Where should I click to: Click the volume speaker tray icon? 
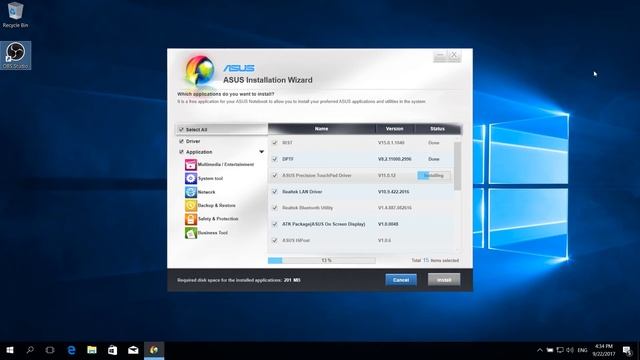click(x=570, y=350)
